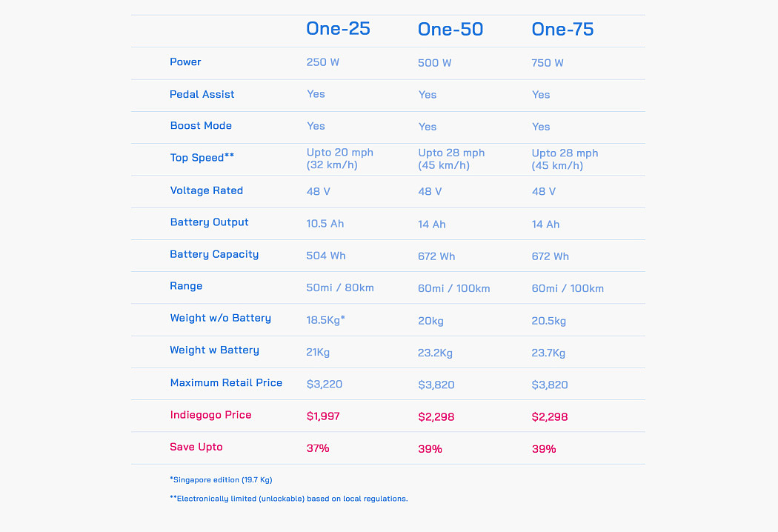Click the Pedal Assist row label

[202, 94]
